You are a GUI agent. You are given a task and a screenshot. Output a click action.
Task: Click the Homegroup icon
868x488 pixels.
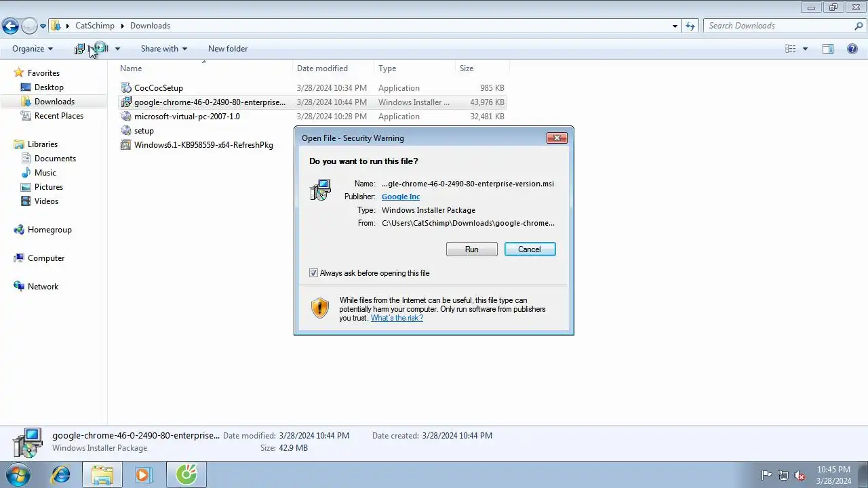(19, 230)
